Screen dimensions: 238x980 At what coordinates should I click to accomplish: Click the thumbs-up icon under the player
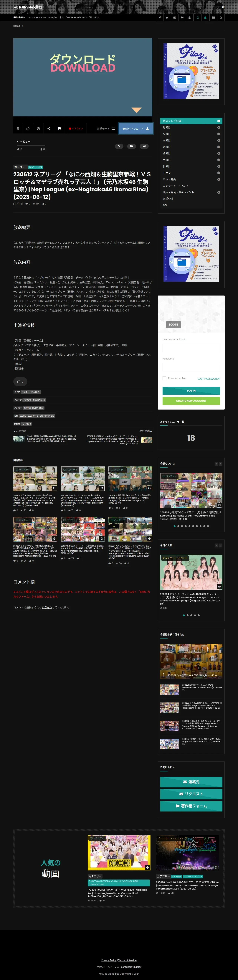[28, 129]
